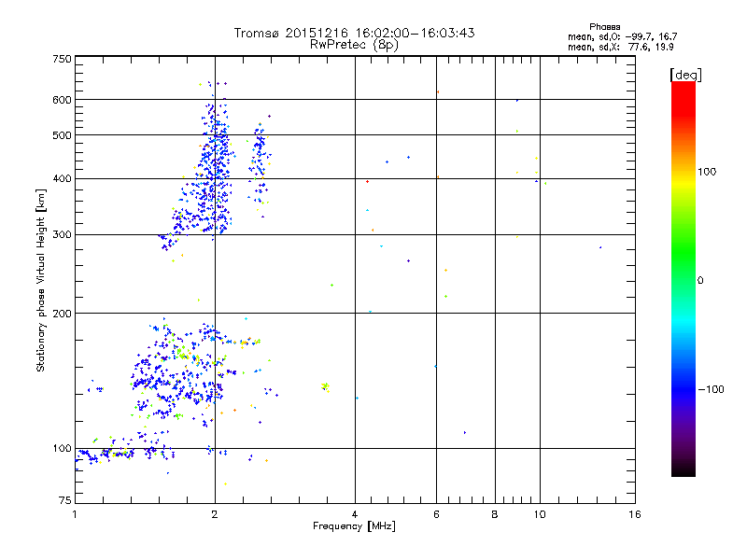Click the x-axis tick label '4'

coord(355,514)
